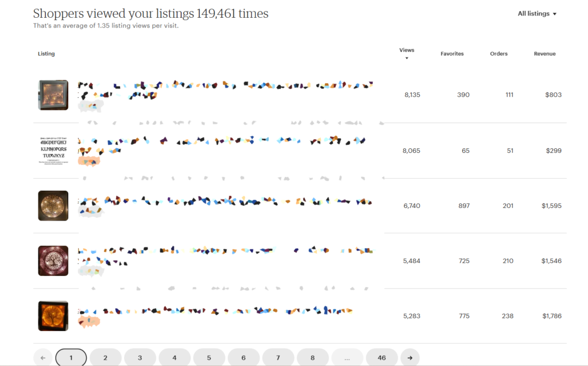Open page 8 of the listings

click(x=312, y=357)
